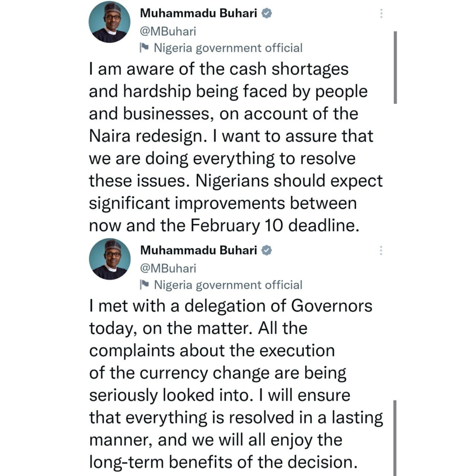Click the government flag icon in second tweet

coord(144,284)
